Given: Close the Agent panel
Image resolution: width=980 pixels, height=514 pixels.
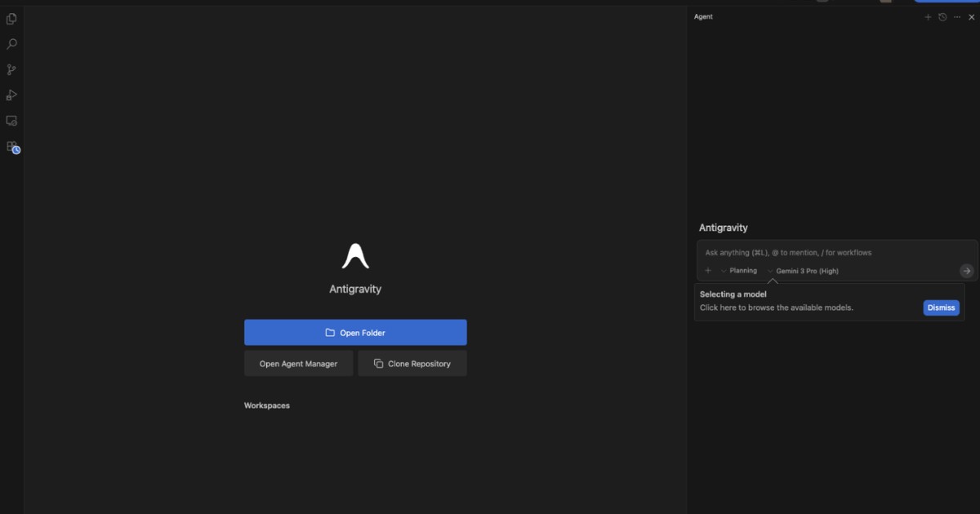Looking at the screenshot, I should [x=972, y=17].
